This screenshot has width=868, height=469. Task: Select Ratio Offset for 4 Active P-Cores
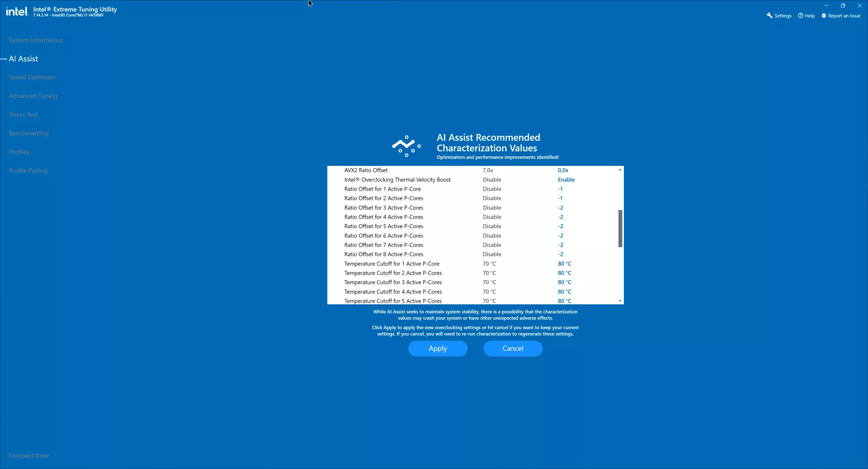[x=472, y=217]
